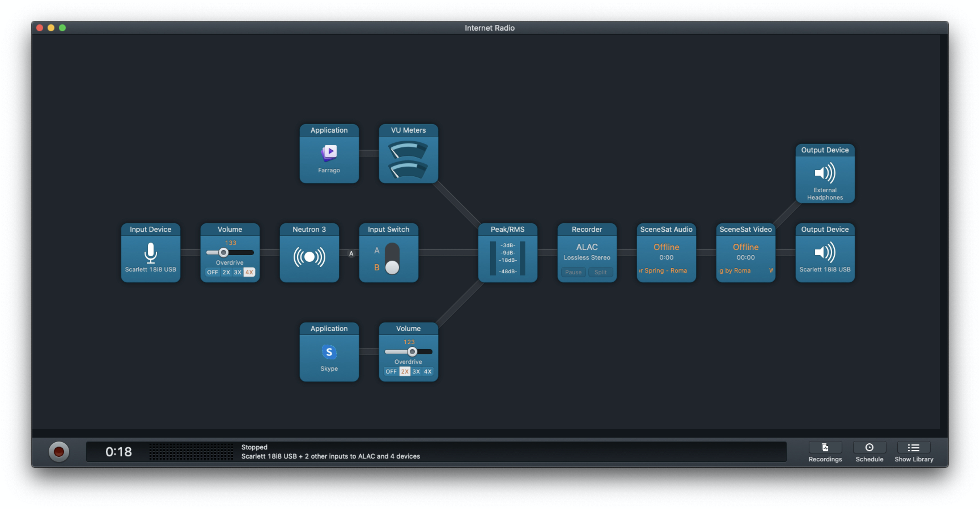Click the SceneSat Audio block title
Viewport: 980px width, 509px height.
pos(666,229)
